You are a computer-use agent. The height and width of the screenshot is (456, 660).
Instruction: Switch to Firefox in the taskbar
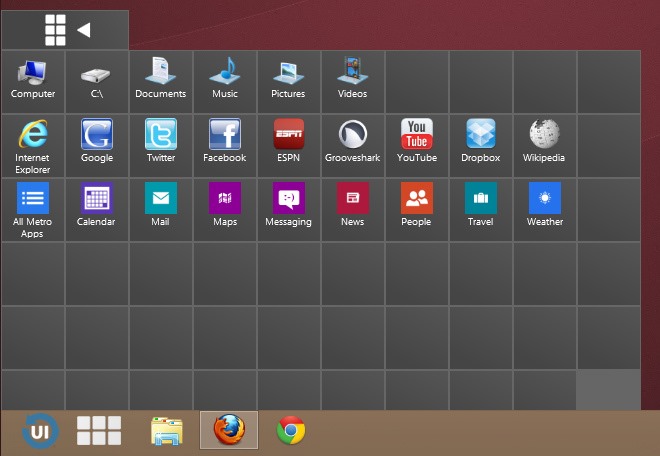pos(229,431)
